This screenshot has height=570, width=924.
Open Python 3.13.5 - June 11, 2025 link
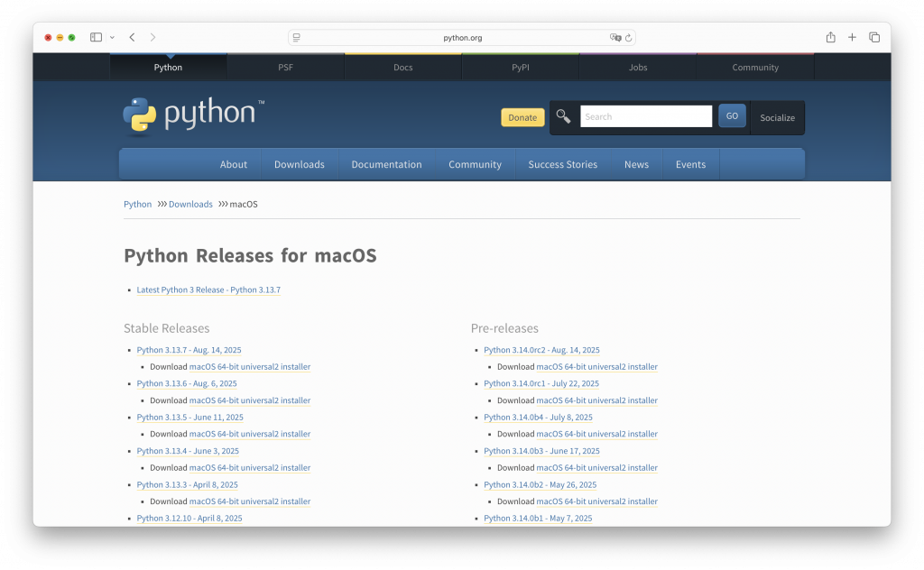click(189, 417)
